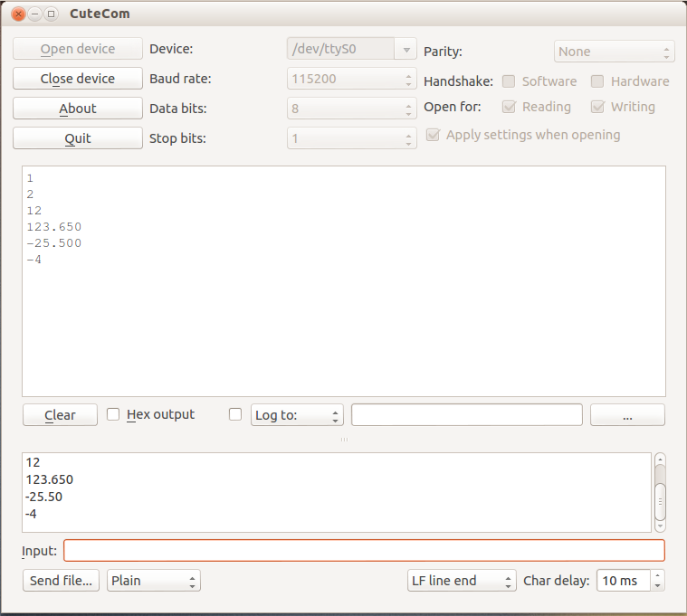Open the Log to: dropdown
This screenshot has width=687, height=616.
coord(297,414)
